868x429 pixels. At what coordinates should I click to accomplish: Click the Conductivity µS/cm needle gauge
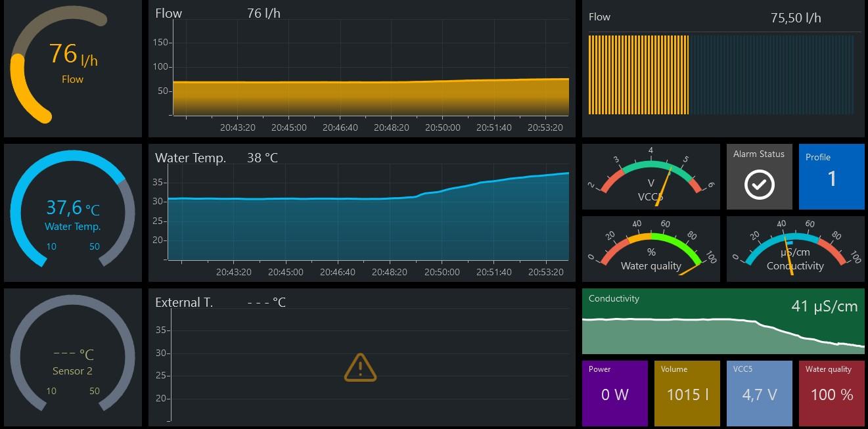click(x=796, y=249)
